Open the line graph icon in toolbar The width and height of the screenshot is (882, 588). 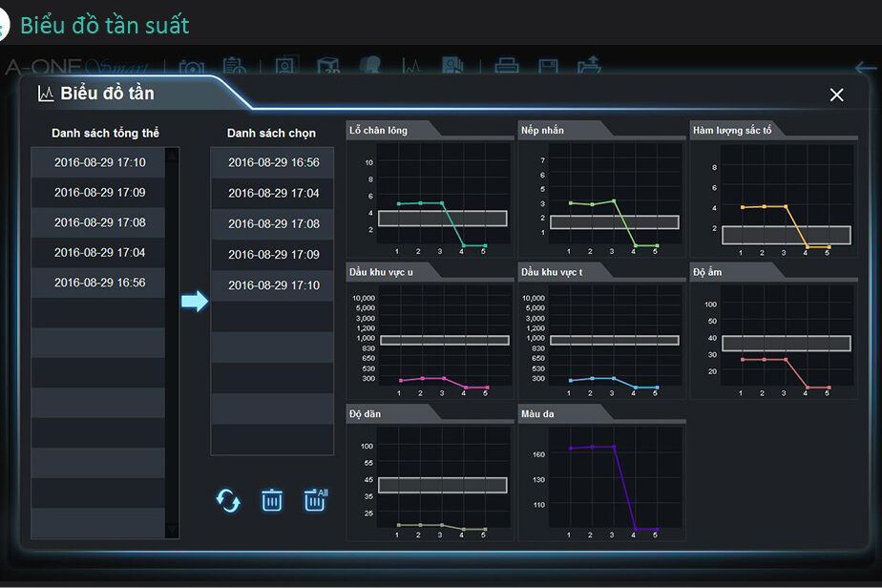(411, 67)
